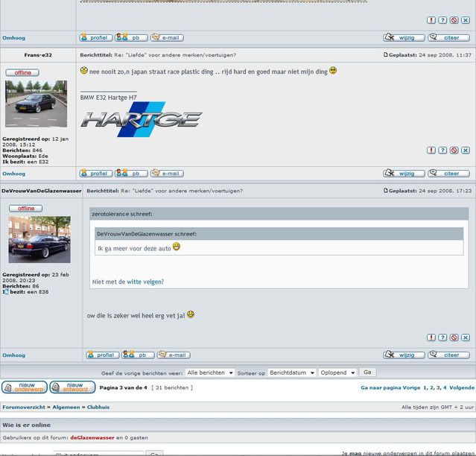Click e-mail button under Frans-e32's post
The image size is (476, 456).
[x=167, y=174]
